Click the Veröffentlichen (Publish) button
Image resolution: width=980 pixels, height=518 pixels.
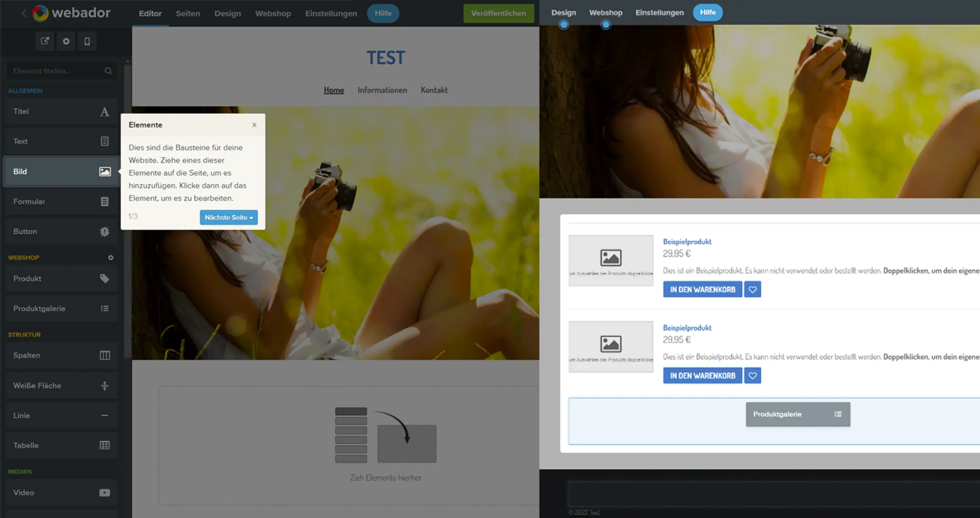[x=498, y=13]
